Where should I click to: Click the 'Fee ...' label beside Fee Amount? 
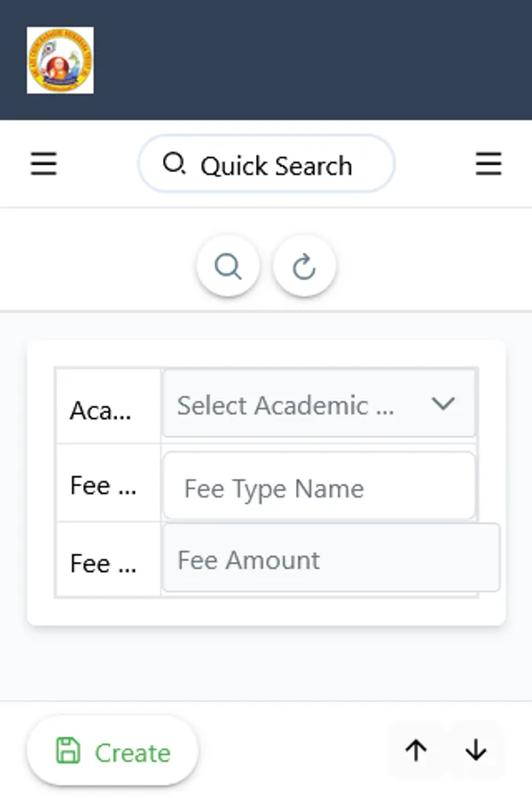(103, 564)
